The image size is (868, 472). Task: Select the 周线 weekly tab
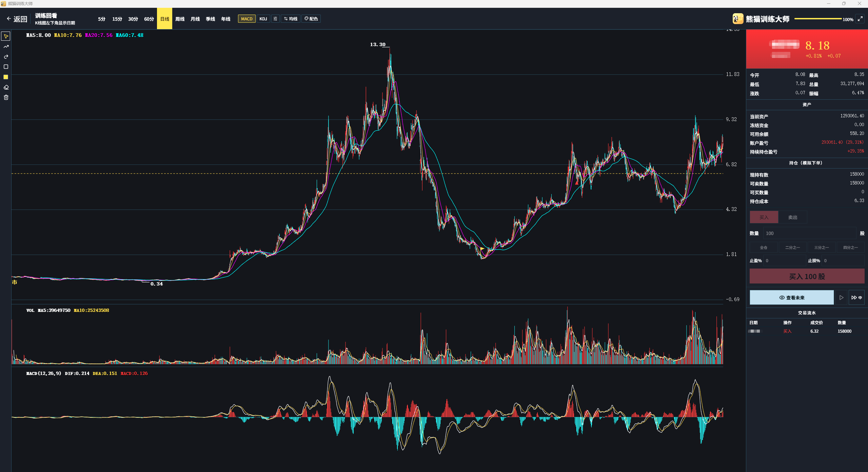click(x=180, y=19)
